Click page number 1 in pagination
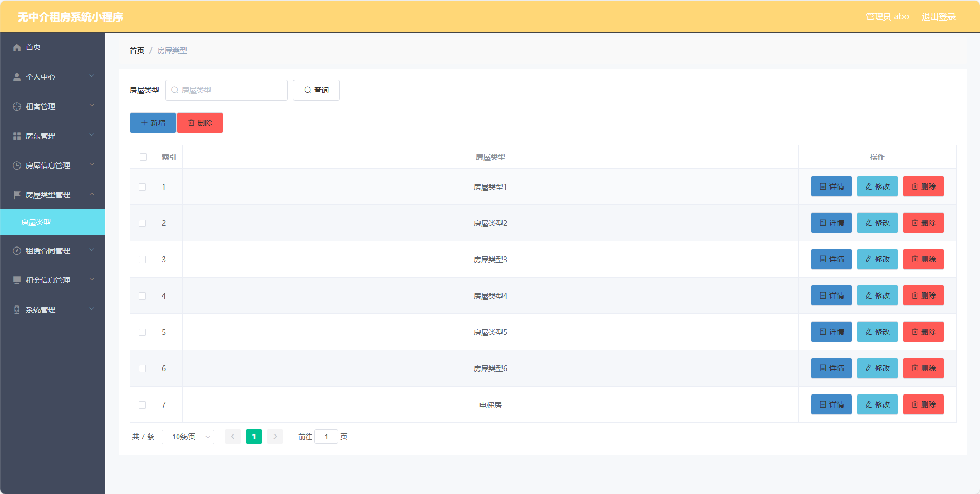 [254, 437]
